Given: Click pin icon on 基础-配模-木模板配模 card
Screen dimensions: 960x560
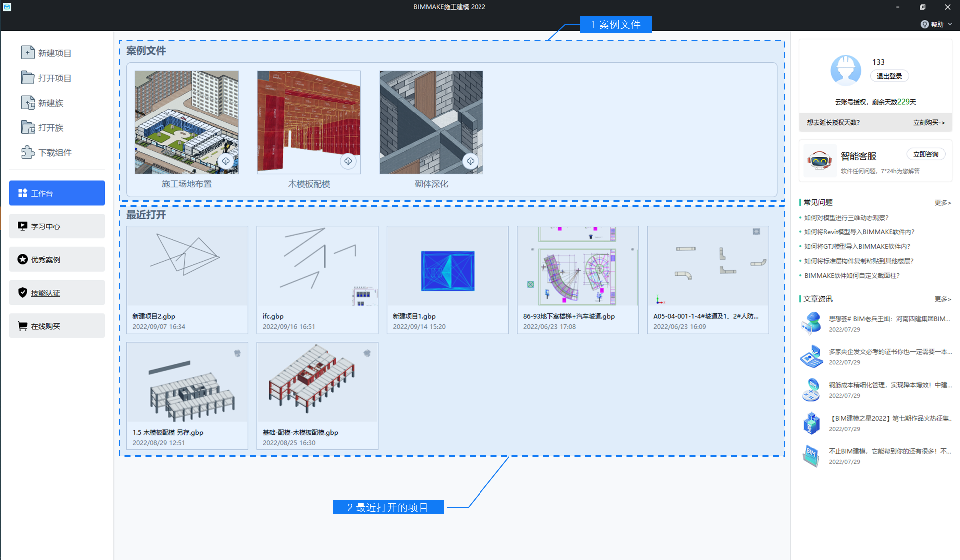Looking at the screenshot, I should tap(367, 353).
